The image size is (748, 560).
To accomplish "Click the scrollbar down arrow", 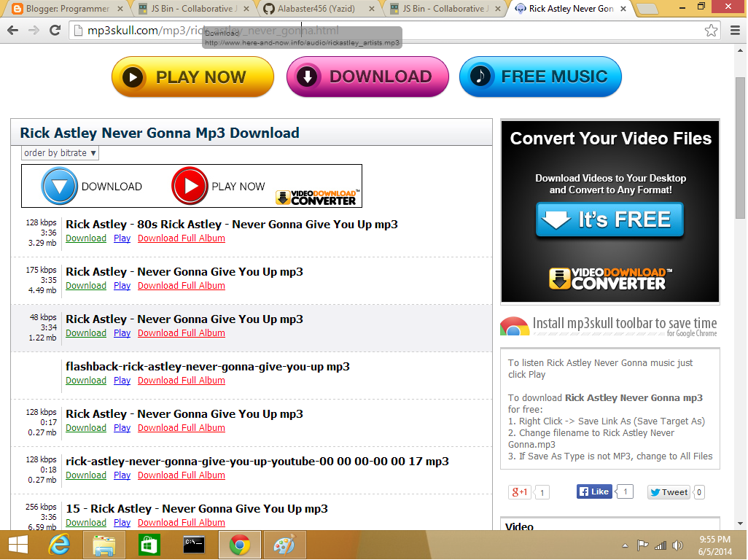I will [x=741, y=524].
